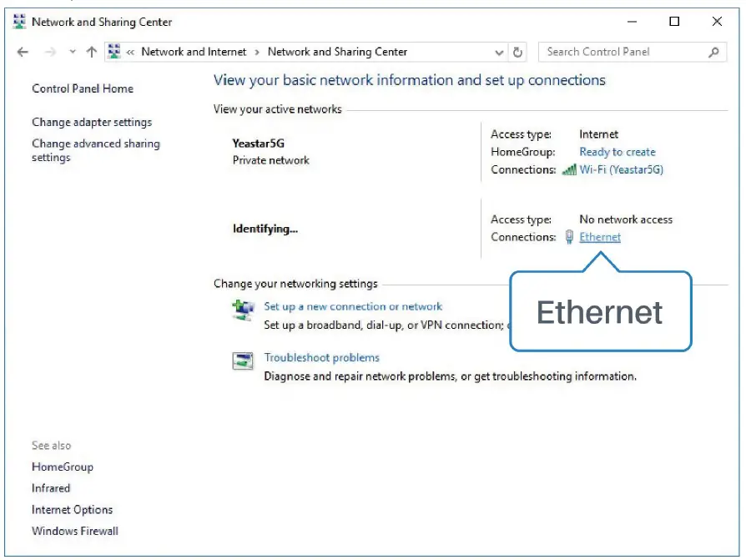Click the View your active networks heading

(277, 109)
